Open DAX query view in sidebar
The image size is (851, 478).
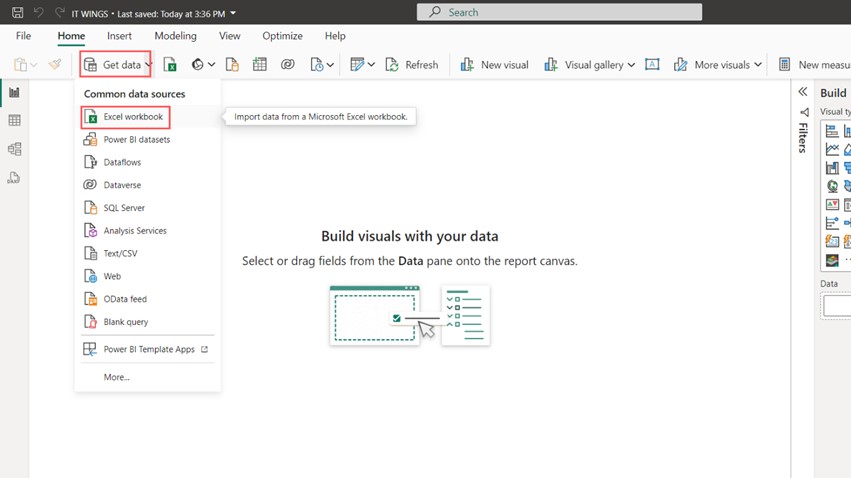point(14,177)
